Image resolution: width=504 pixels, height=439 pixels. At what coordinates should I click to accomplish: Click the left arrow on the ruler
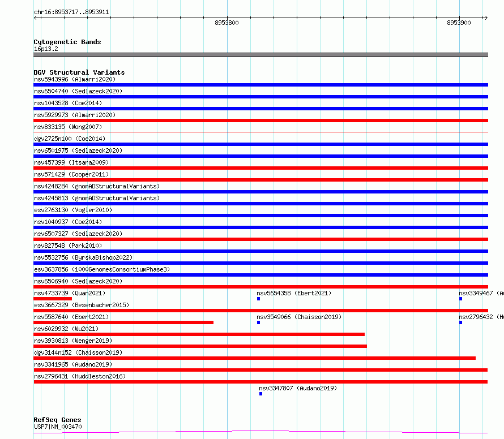pos(36,18)
